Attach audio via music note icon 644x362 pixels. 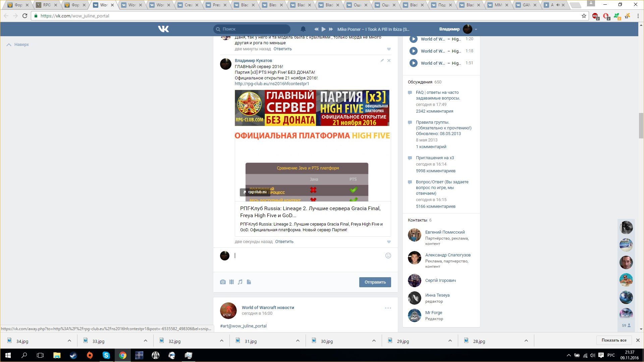point(240,282)
